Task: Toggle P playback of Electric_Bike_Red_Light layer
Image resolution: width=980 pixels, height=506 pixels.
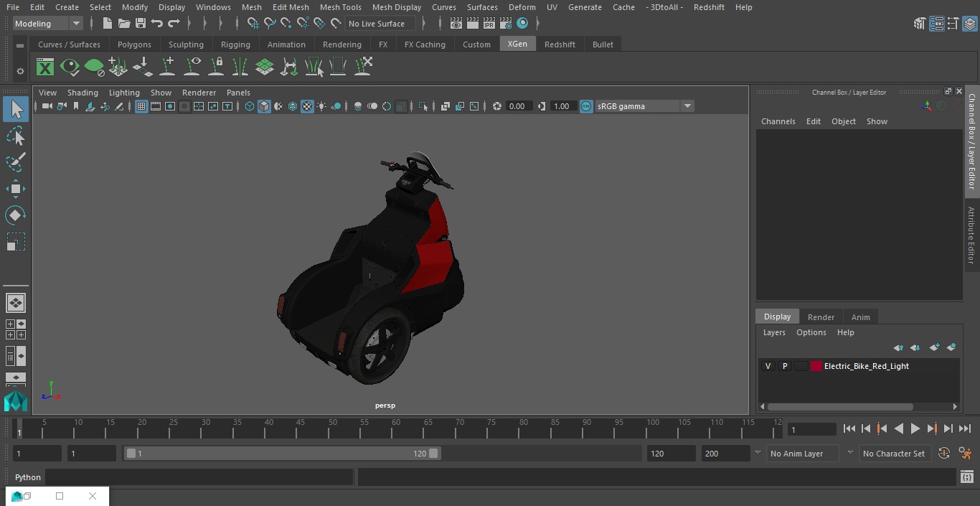Action: 784,366
